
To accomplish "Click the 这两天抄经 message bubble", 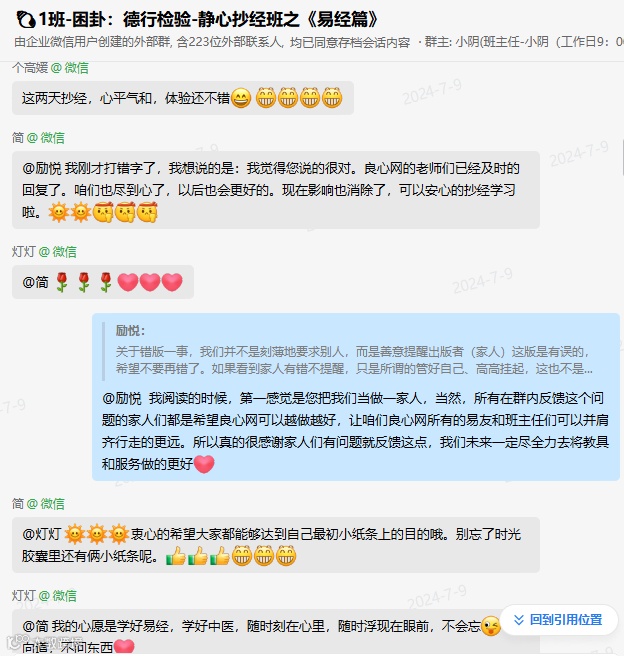I will point(183,98).
